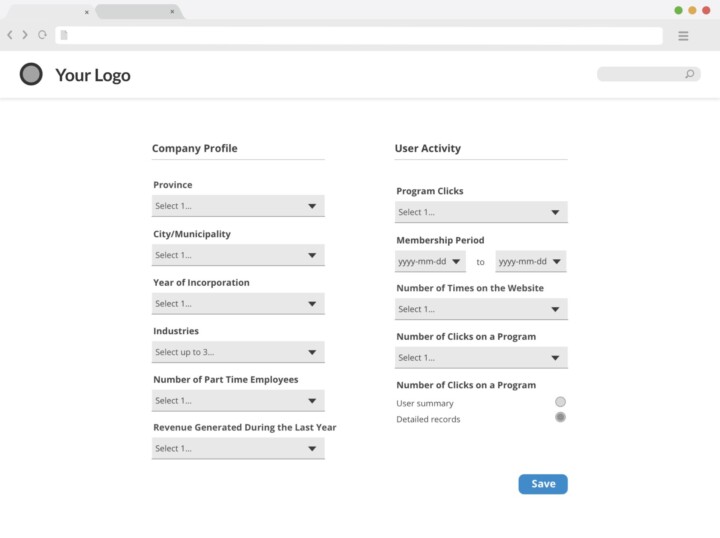Close the first browser tab

[86, 12]
